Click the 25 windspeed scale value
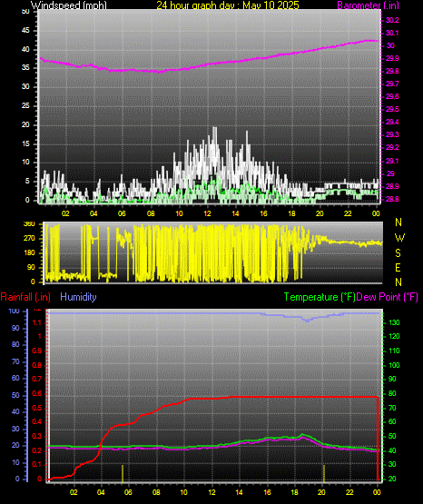 [25, 105]
